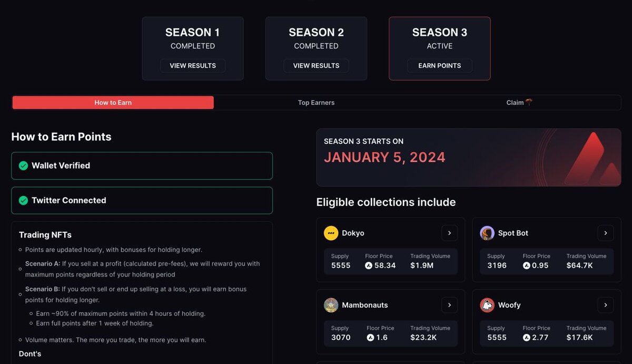Select the How to Earn tab
This screenshot has width=632, height=364.
click(x=113, y=102)
